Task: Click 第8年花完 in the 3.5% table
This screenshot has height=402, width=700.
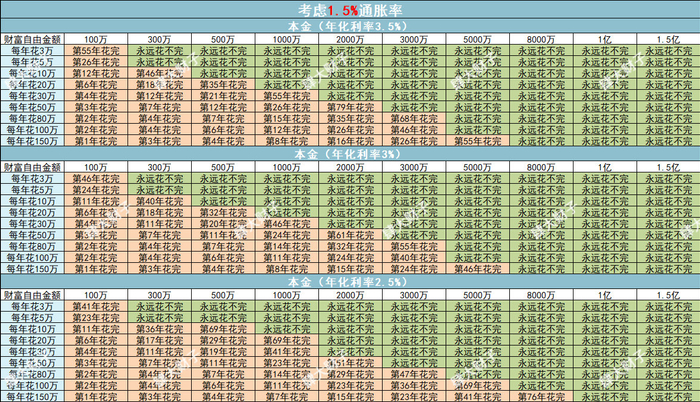Action: click(287, 141)
